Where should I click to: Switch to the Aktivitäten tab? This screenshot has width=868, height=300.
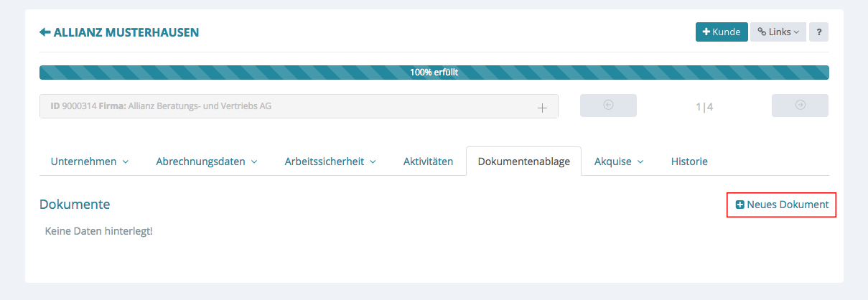(428, 161)
